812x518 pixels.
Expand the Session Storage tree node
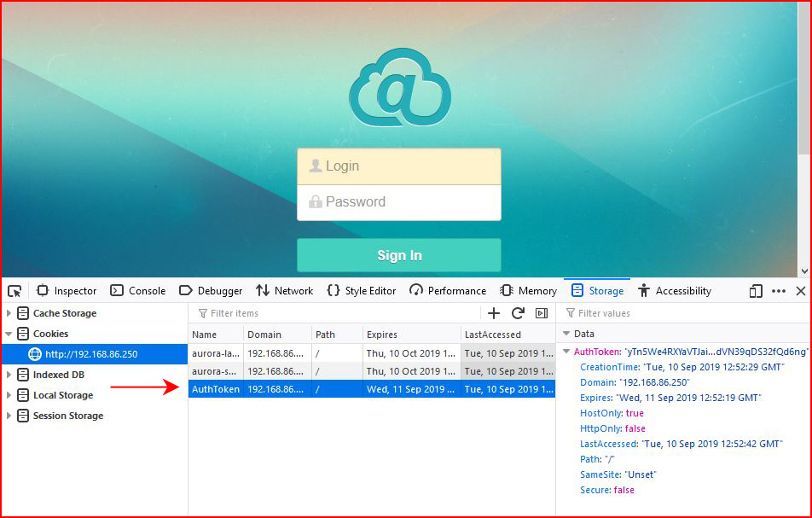(9, 416)
